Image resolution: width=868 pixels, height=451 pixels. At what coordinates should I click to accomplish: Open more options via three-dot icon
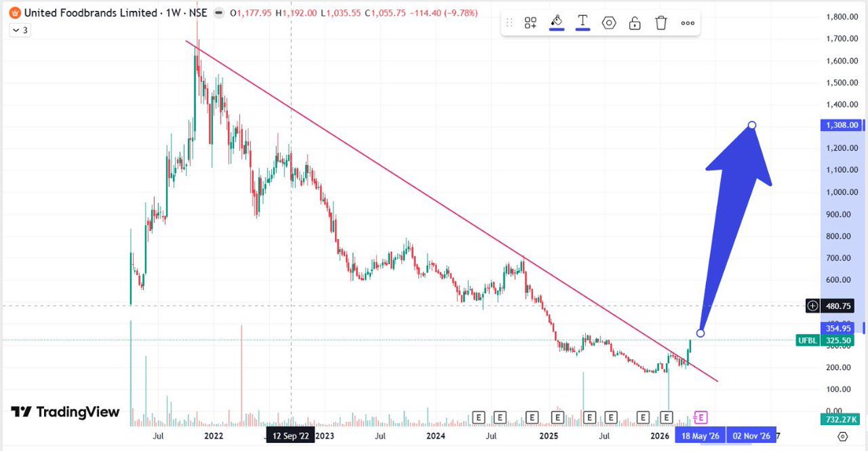coord(687,22)
